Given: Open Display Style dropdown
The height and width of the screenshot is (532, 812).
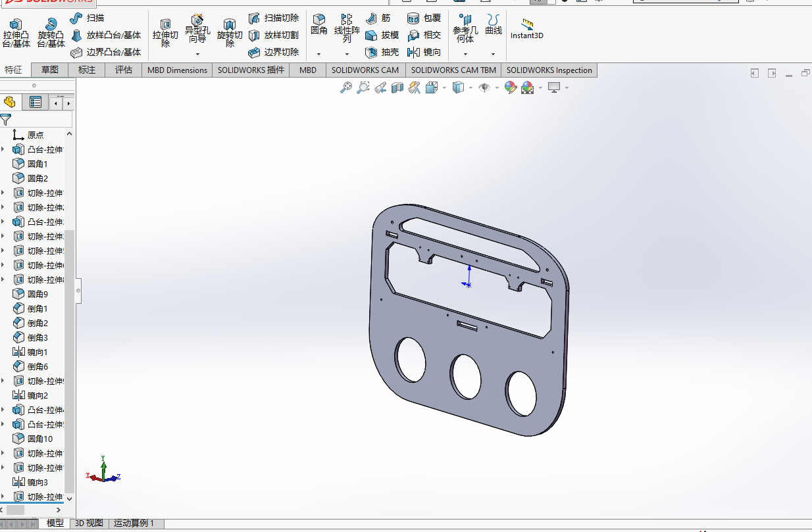Looking at the screenshot, I should 470,87.
